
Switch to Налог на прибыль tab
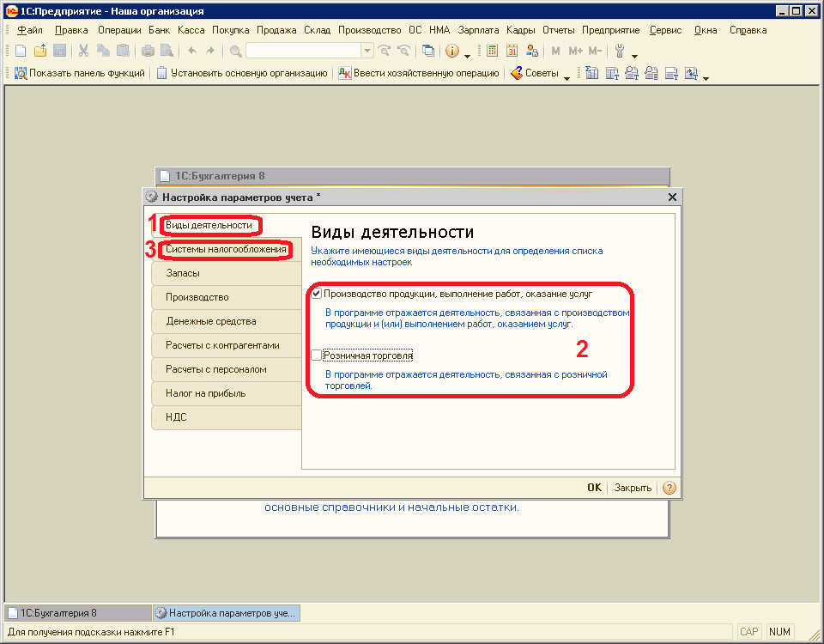[x=226, y=393]
